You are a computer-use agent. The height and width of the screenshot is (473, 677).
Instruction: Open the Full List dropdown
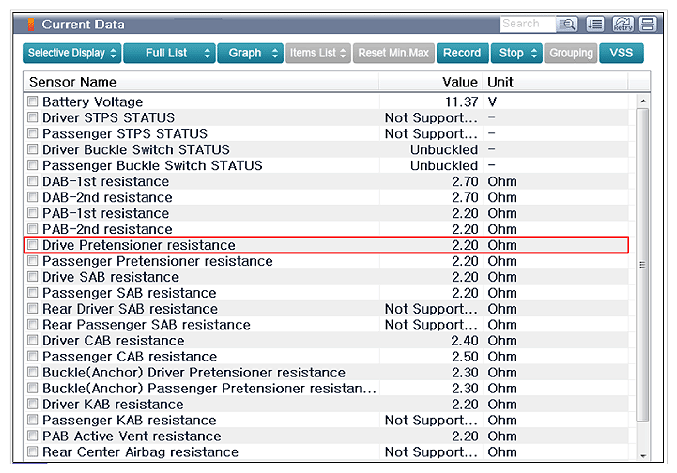[x=169, y=53]
